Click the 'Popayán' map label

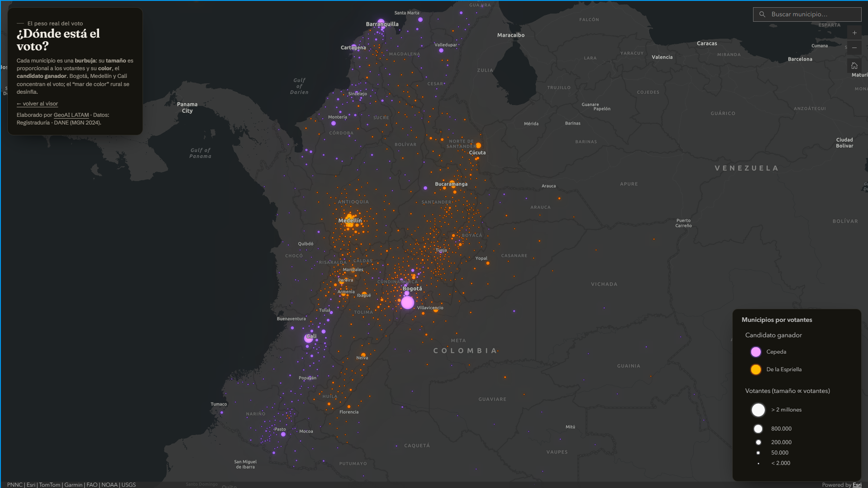coord(307,378)
